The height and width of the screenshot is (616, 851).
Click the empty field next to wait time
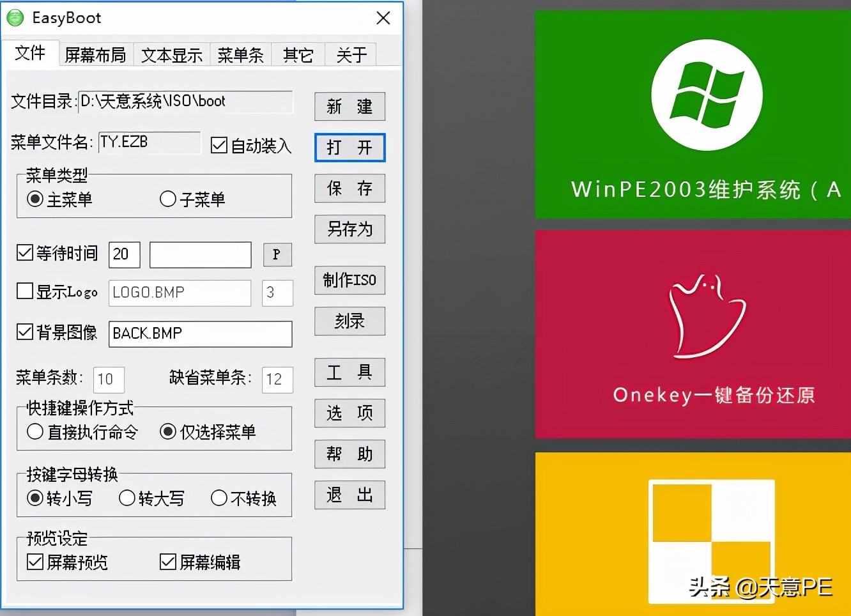pos(201,254)
